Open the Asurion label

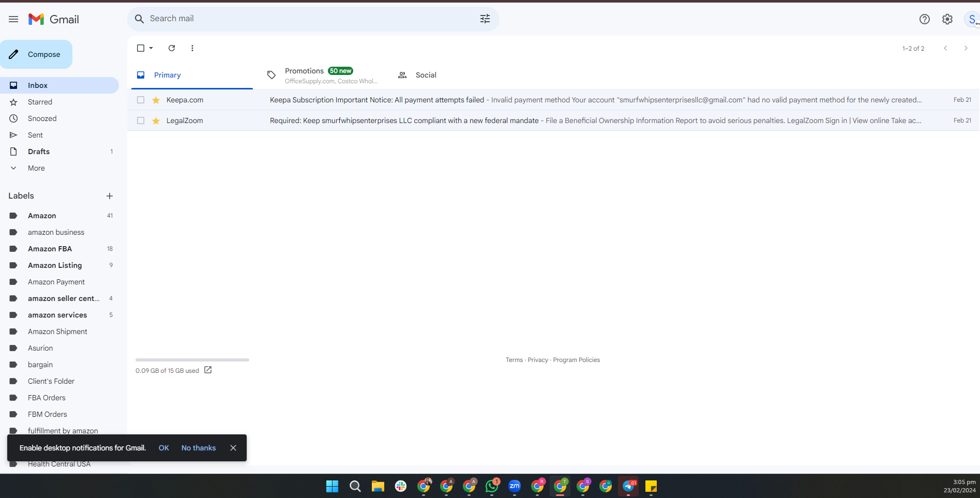click(x=59, y=348)
